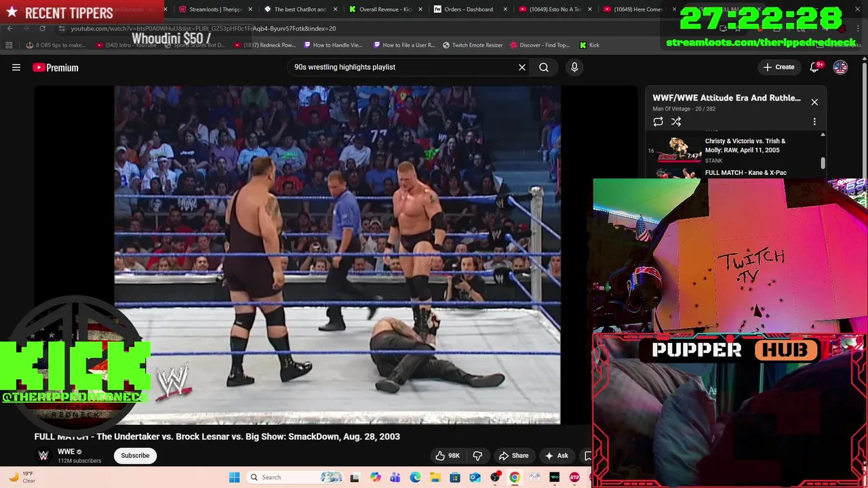Open the account avatar menu

pyautogui.click(x=840, y=67)
